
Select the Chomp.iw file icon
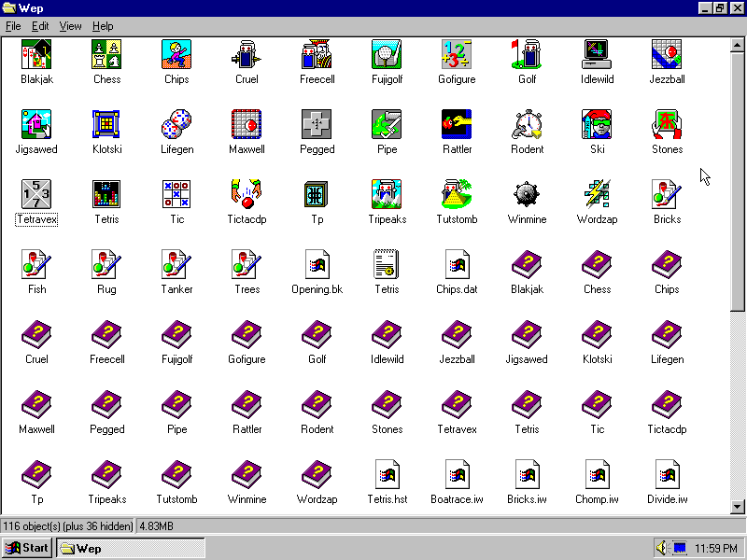[597, 474]
